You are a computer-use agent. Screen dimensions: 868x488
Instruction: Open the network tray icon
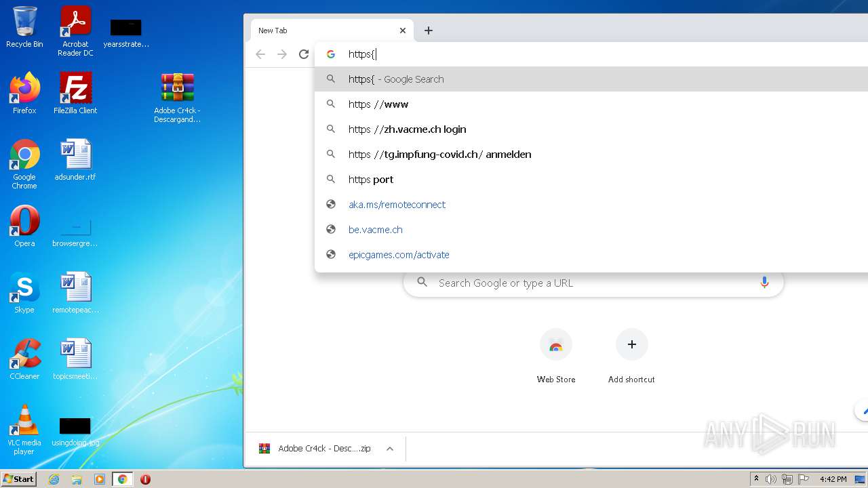click(787, 479)
